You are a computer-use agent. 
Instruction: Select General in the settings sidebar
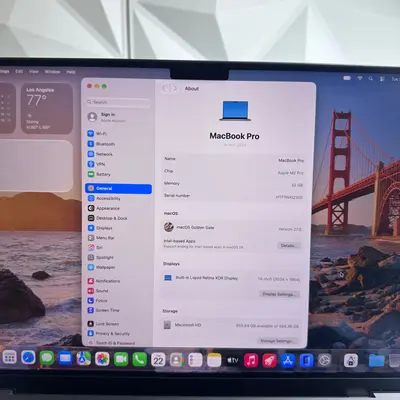[x=118, y=188]
